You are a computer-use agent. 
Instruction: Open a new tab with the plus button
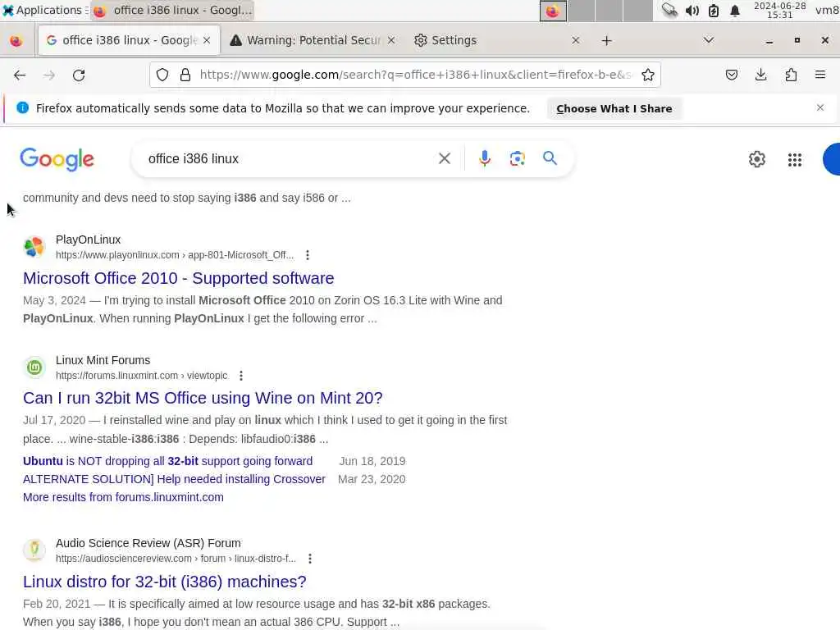point(606,41)
